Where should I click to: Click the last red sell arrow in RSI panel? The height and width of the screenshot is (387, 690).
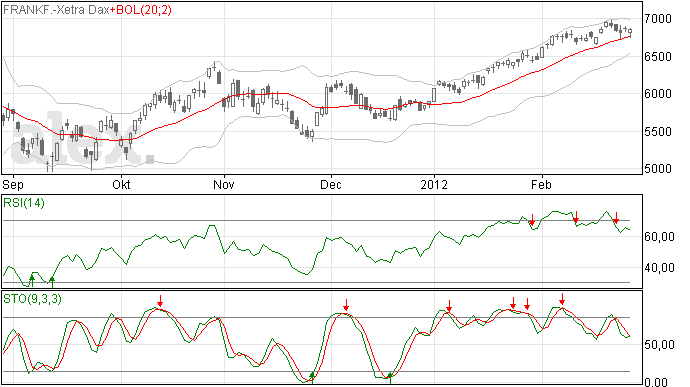[616, 217]
